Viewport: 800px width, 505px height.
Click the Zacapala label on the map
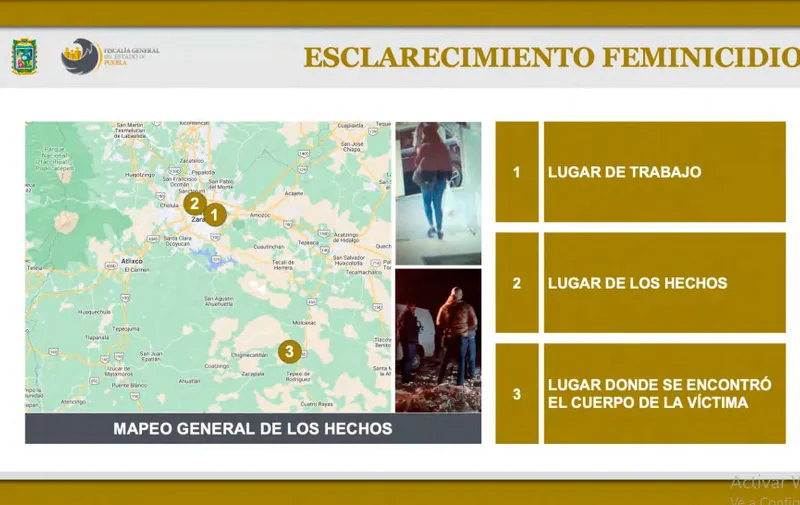coord(253,374)
